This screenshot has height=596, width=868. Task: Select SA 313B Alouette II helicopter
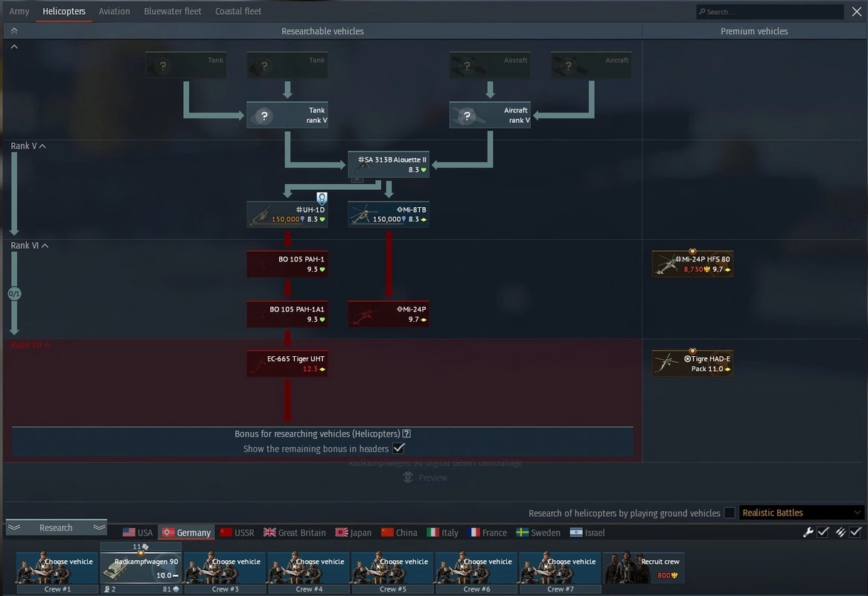pyautogui.click(x=388, y=165)
